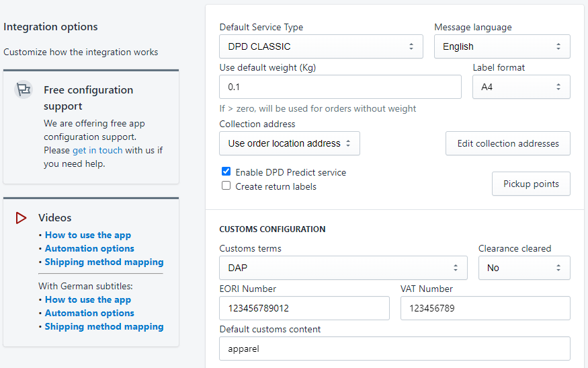
Task: Click the Enable DPD Predict service label
Action: coord(290,172)
